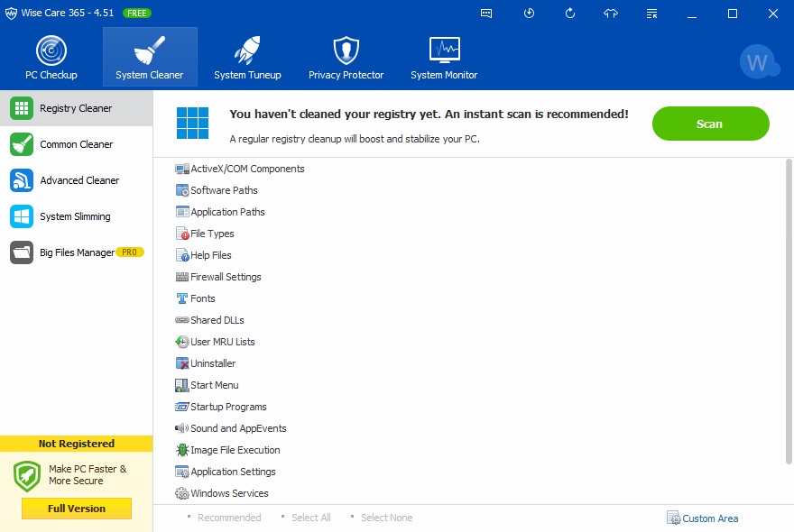The height and width of the screenshot is (532, 794).
Task: Click the yellow Full Version button
Action: [x=77, y=509]
